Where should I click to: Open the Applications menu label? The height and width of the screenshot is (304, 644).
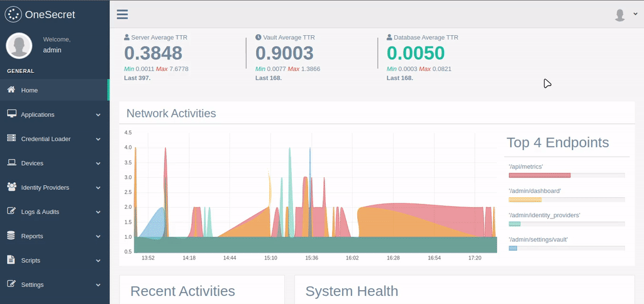coord(38,114)
